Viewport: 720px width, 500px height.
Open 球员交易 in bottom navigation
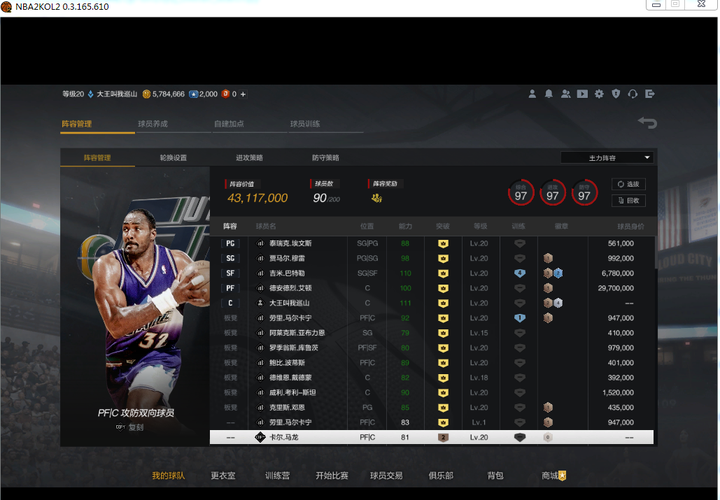[386, 476]
